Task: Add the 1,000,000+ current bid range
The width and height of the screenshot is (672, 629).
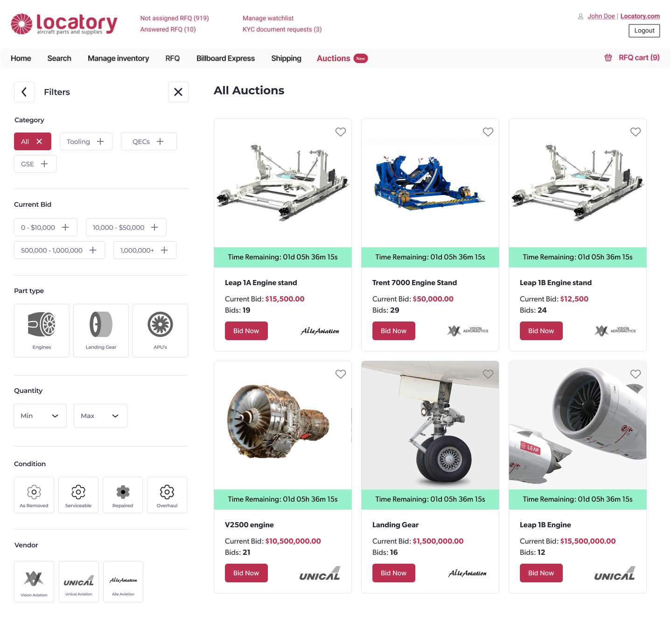Action: (145, 250)
